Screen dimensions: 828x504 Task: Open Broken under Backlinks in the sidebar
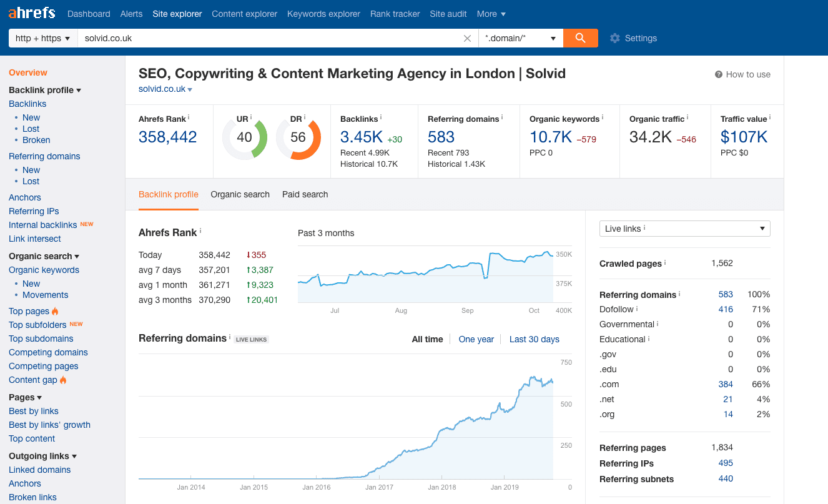click(x=36, y=140)
